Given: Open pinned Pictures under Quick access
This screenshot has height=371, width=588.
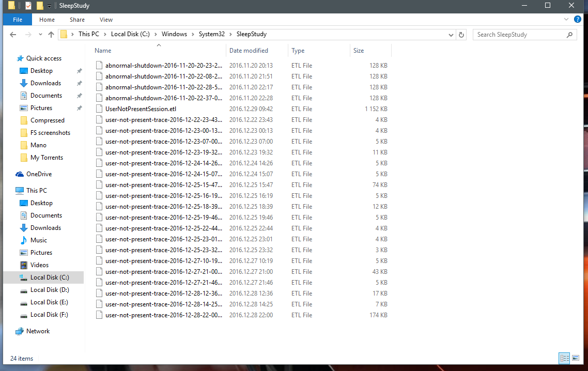Looking at the screenshot, I should [x=41, y=107].
